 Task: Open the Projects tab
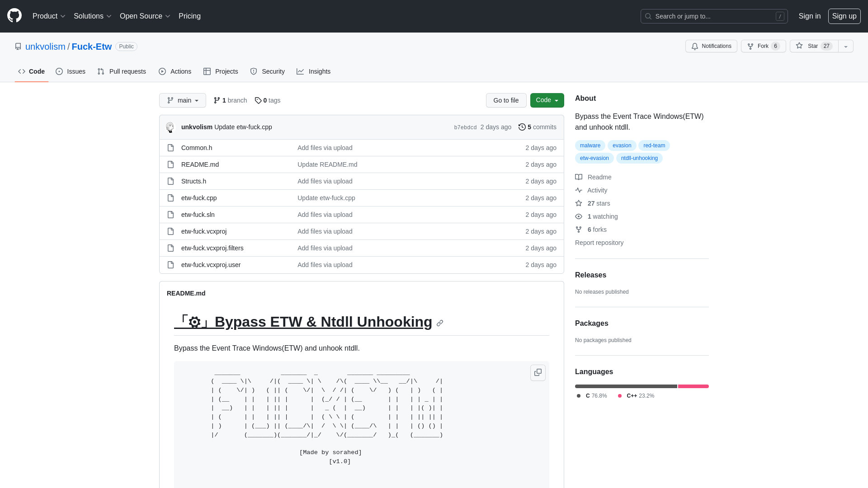221,71
